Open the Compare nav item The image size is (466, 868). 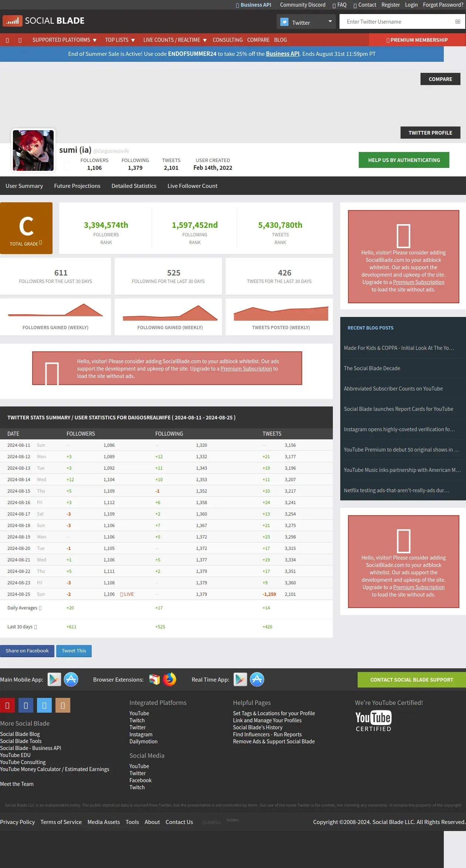[x=258, y=40]
